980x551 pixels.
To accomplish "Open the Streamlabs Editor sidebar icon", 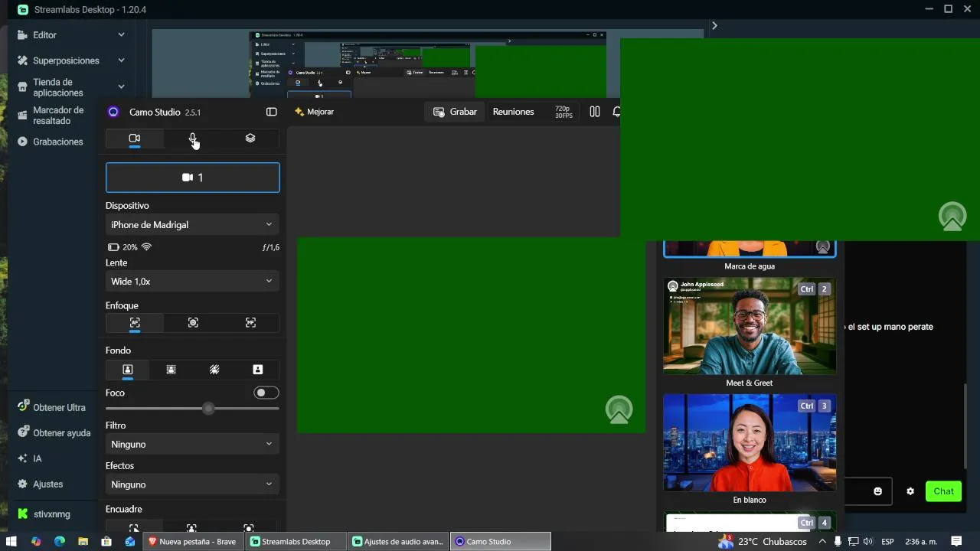I will click(x=22, y=35).
